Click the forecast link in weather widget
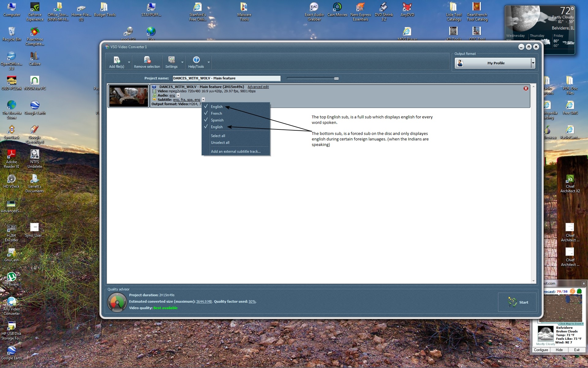Viewport: 588px width, 368px height. [549, 291]
